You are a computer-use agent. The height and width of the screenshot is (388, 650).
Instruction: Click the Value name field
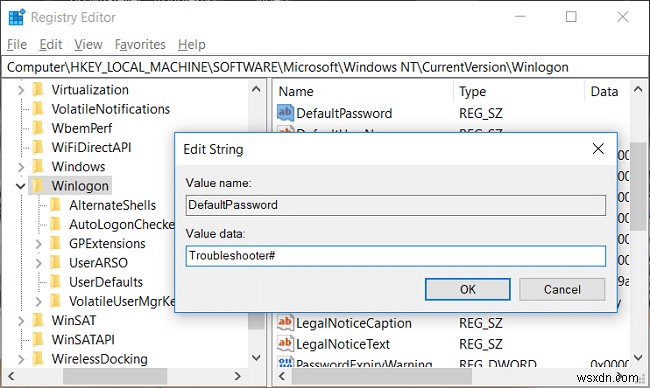(395, 205)
